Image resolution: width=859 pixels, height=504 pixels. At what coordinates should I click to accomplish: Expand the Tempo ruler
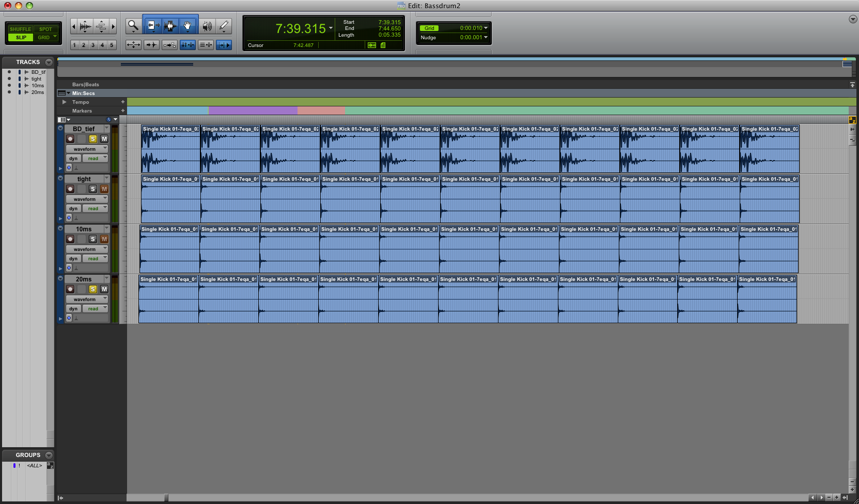(64, 102)
